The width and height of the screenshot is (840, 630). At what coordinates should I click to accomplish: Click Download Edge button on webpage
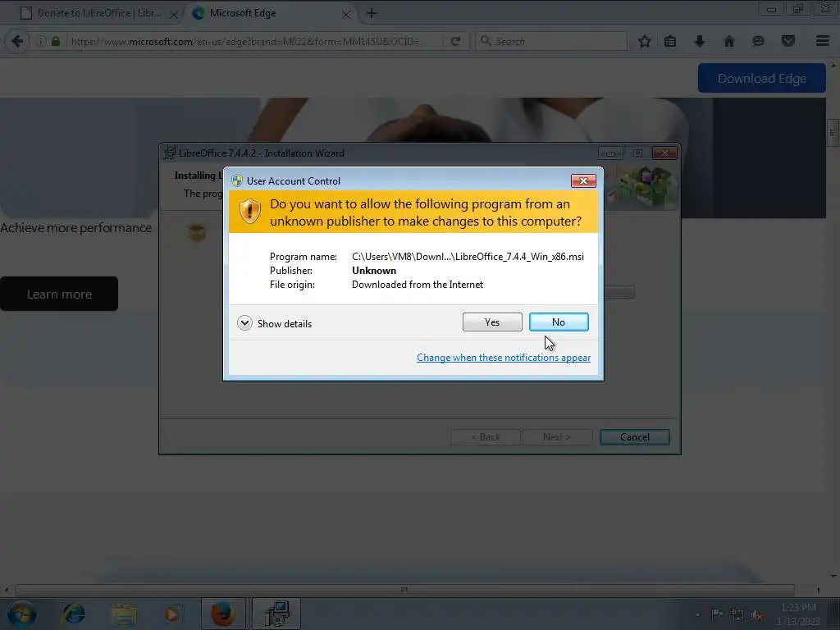tap(761, 78)
